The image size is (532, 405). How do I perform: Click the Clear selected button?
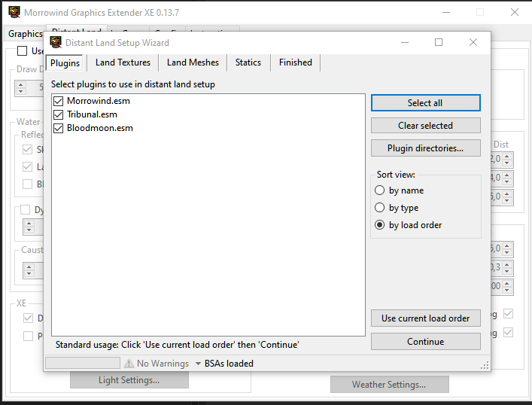[425, 126]
